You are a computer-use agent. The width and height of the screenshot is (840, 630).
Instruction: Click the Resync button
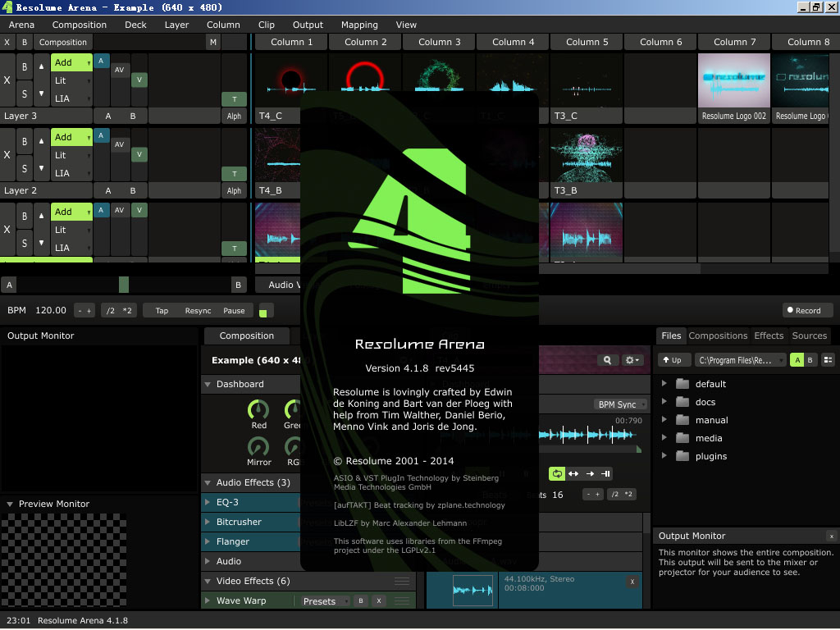[199, 311]
